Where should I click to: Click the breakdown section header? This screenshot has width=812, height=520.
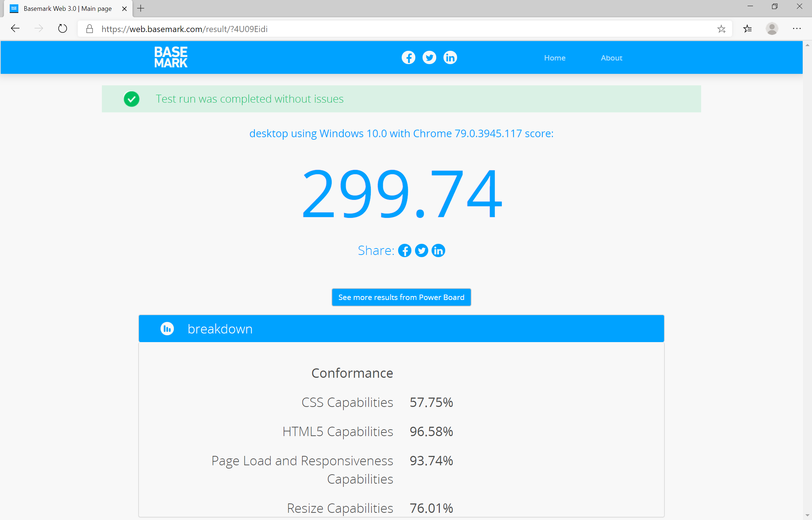click(401, 329)
